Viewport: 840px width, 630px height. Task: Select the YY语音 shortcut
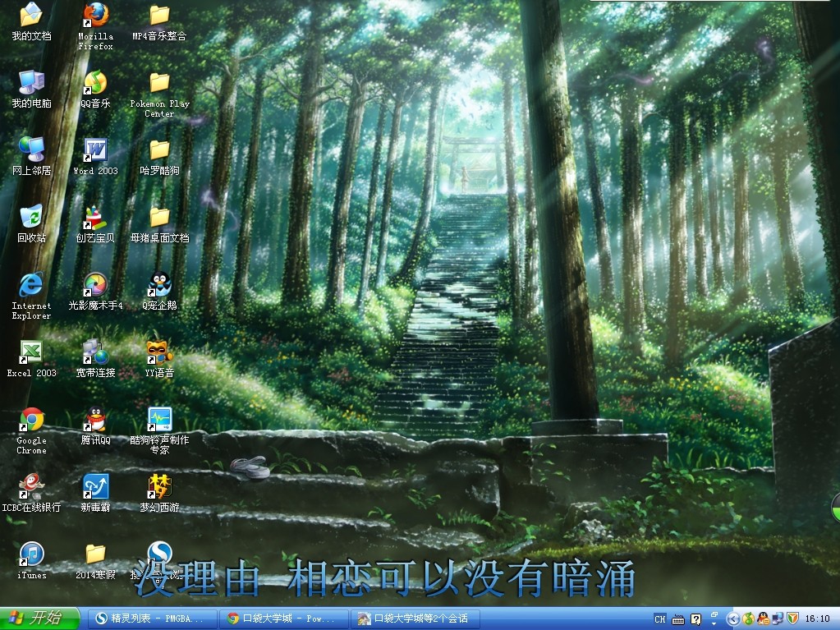pyautogui.click(x=159, y=358)
